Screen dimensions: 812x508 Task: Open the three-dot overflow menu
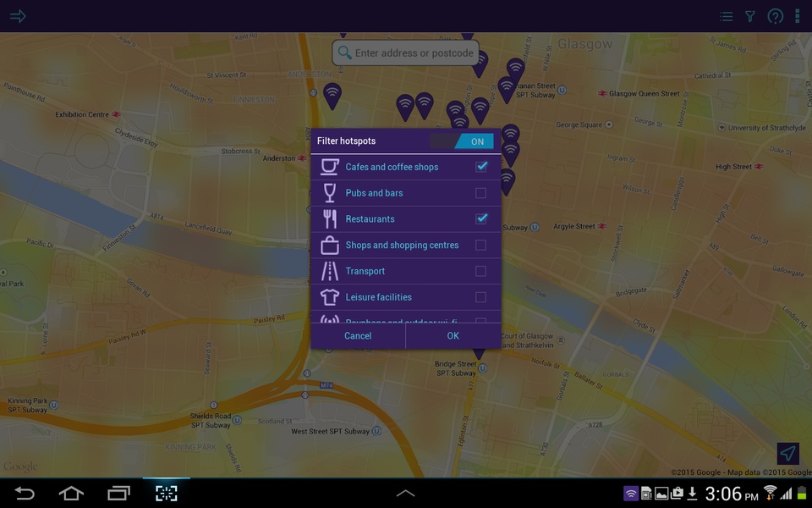798,16
